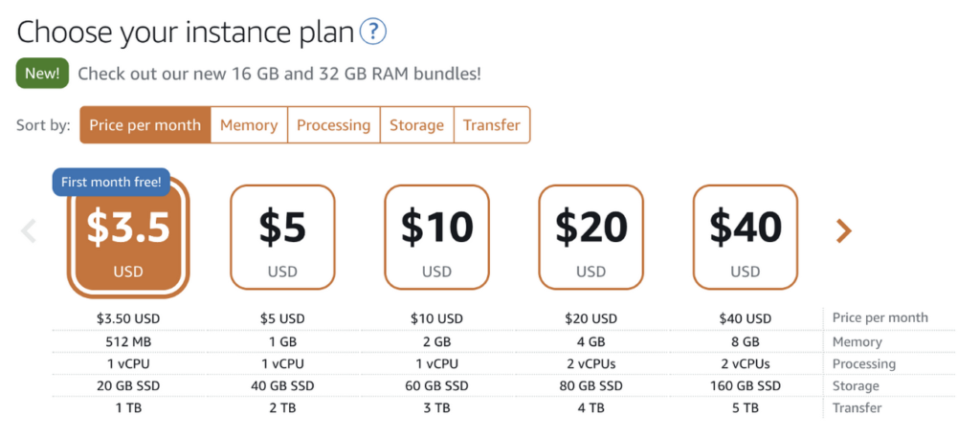Sort plans by Transfer

click(x=492, y=125)
